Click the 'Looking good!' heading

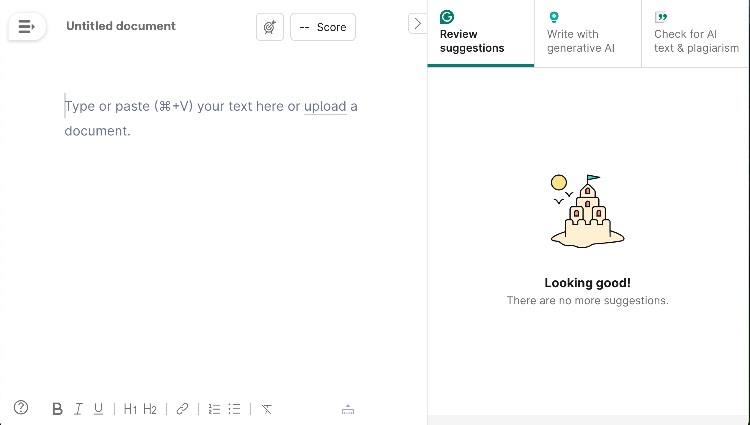point(587,283)
